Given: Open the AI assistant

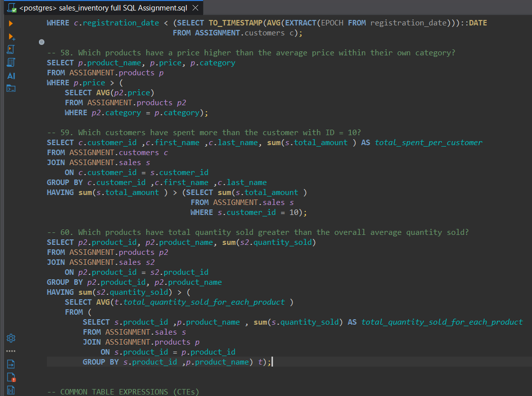Looking at the screenshot, I should [x=11, y=76].
